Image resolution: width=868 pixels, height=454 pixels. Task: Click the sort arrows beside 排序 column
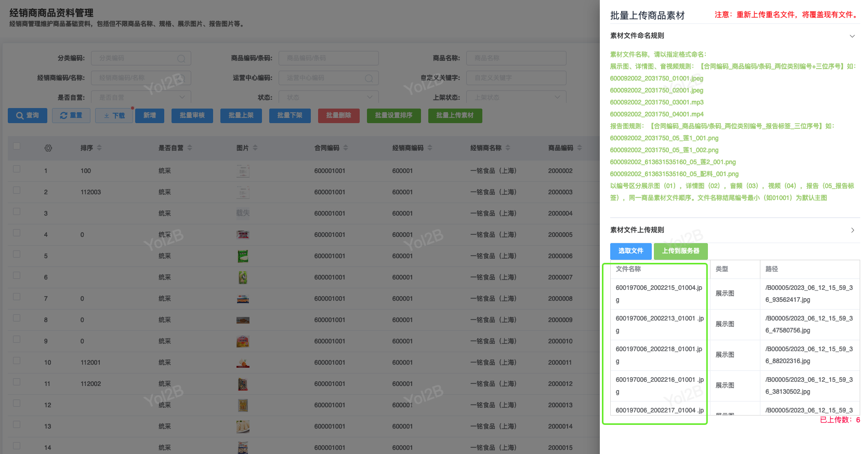click(99, 148)
